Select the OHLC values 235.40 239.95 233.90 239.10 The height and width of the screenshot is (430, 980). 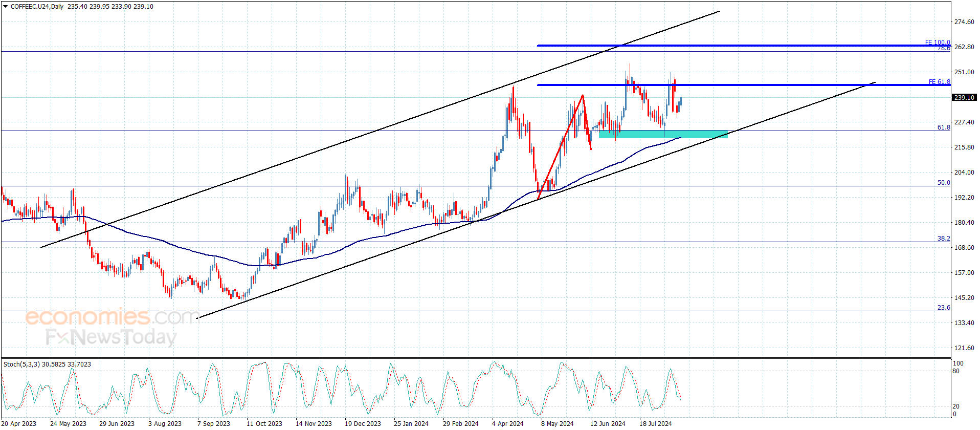(x=110, y=7)
